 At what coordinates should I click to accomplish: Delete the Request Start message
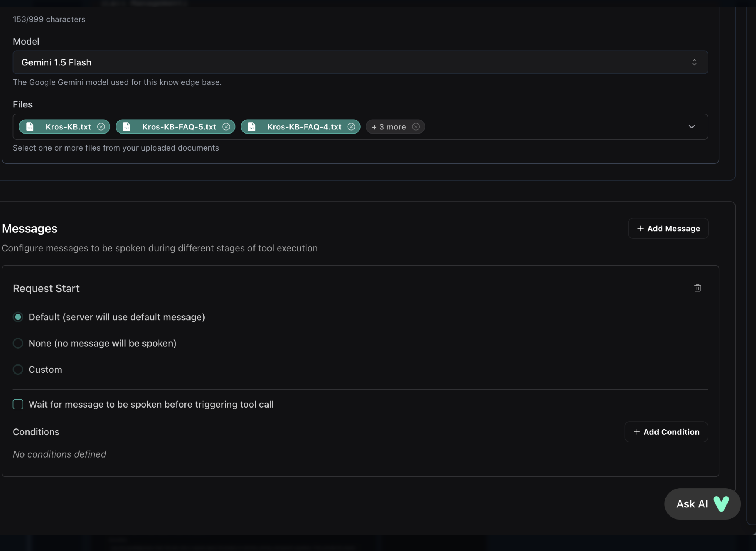tap(698, 288)
